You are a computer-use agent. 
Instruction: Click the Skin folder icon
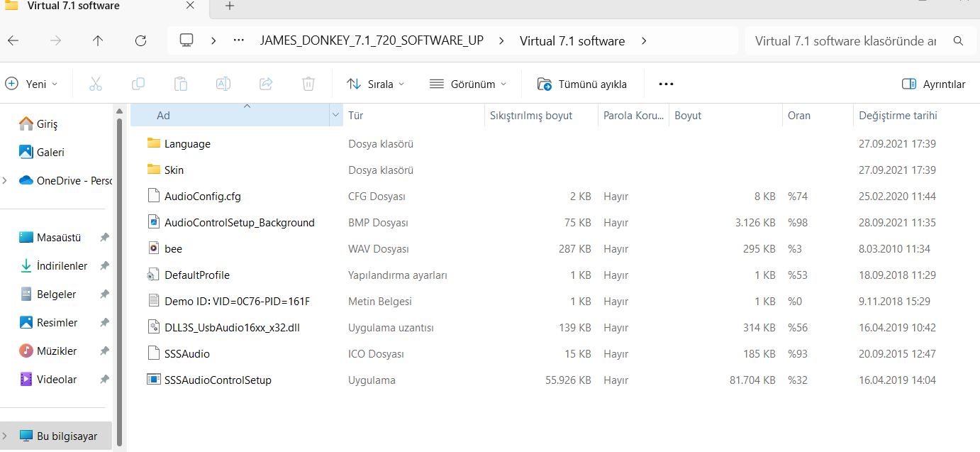tap(154, 169)
